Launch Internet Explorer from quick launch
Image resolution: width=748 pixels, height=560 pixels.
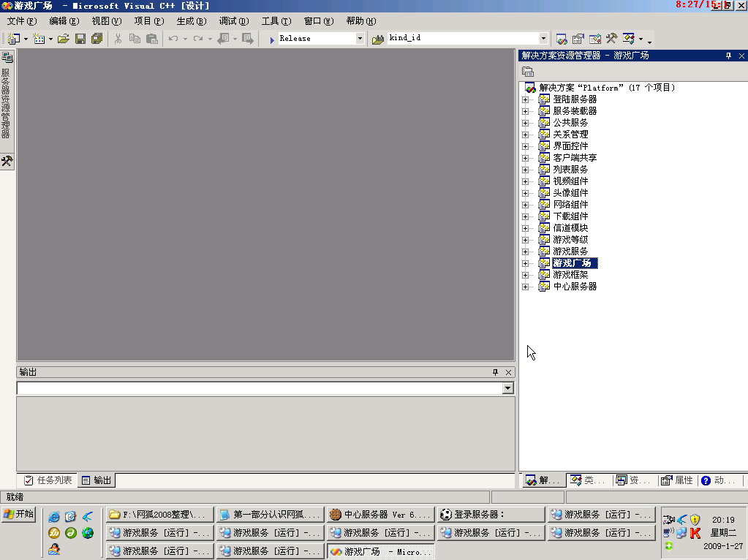coord(54,517)
